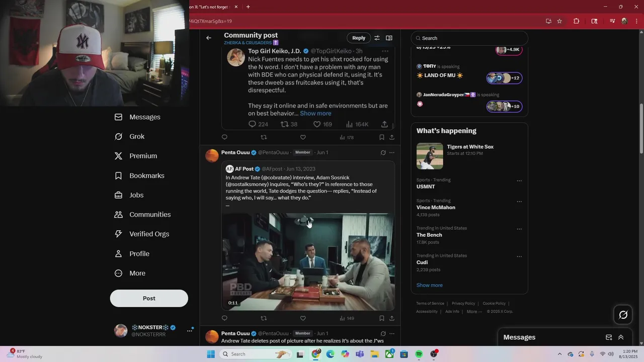644x362 pixels.
Task: Bookmark the post with 178 views
Action: point(382,137)
